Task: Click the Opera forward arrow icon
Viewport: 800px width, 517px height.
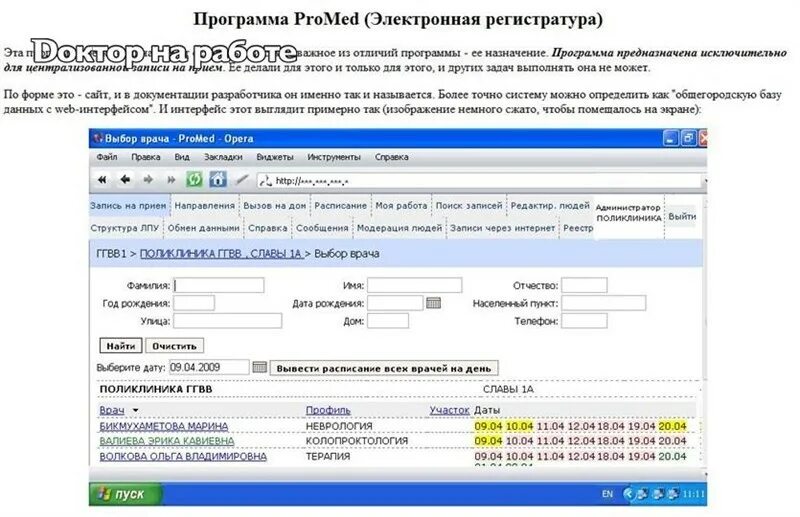Action: (148, 180)
